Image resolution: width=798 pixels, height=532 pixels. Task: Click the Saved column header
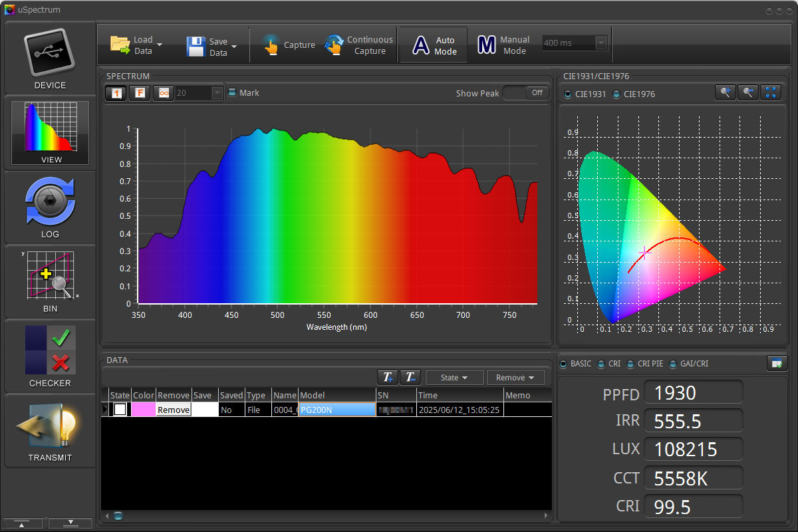pos(231,395)
